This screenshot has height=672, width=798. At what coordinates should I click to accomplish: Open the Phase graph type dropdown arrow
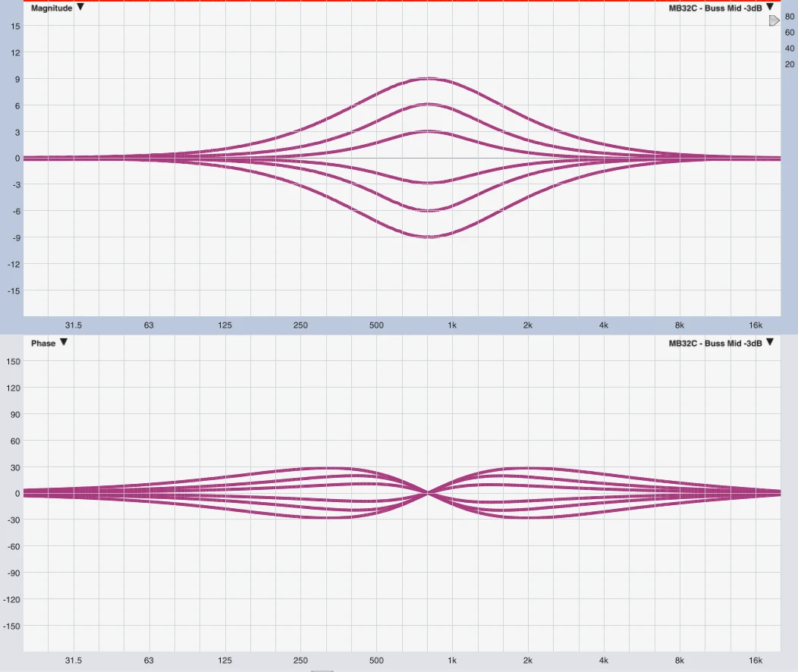(x=64, y=342)
